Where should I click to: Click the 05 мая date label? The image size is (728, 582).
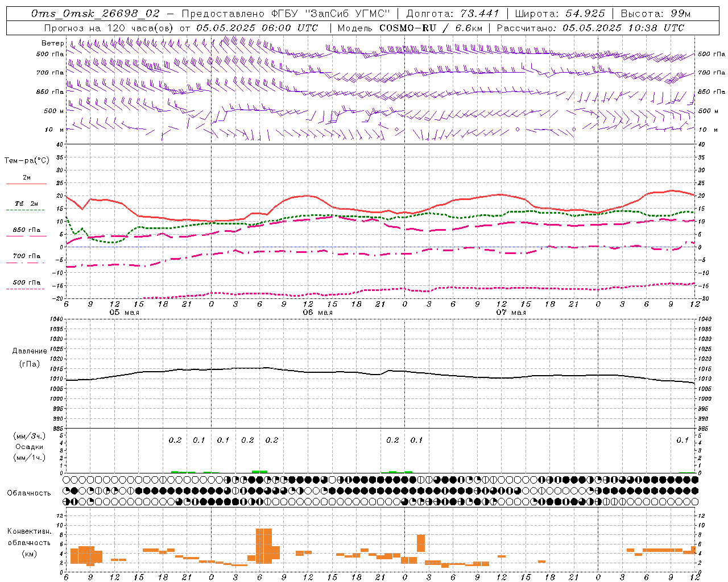(124, 312)
